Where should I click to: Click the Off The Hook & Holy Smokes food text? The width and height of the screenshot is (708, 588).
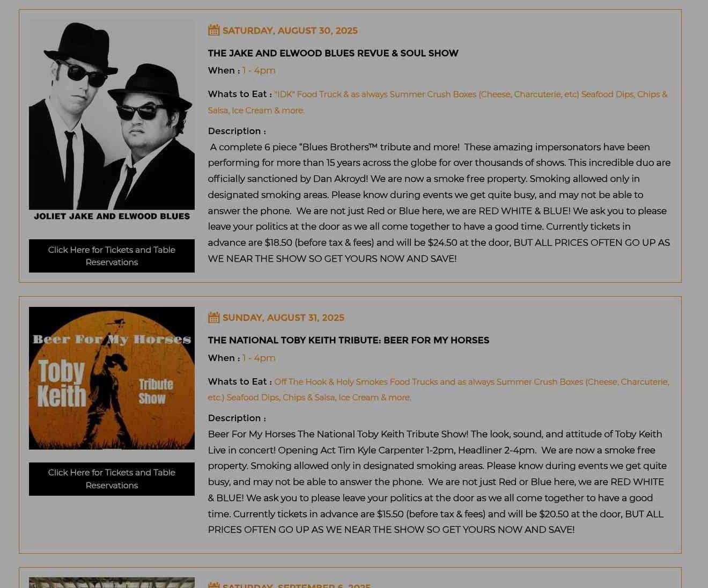(439, 389)
